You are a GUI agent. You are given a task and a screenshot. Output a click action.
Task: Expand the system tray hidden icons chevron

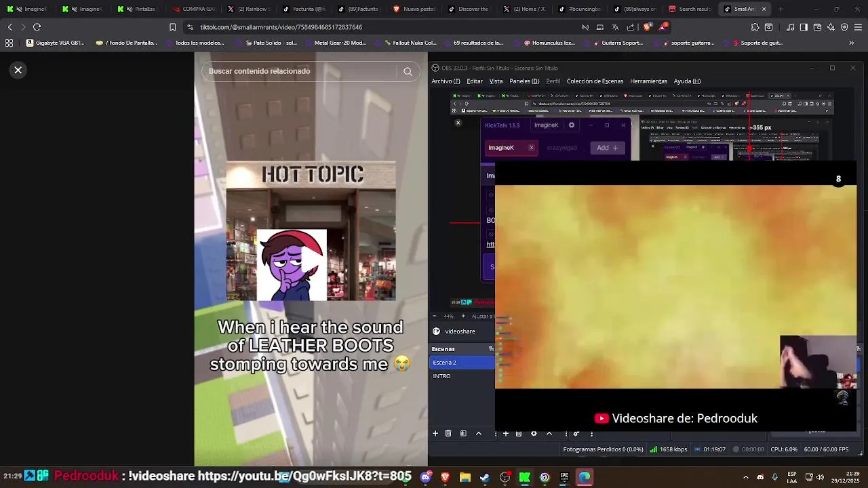click(746, 477)
